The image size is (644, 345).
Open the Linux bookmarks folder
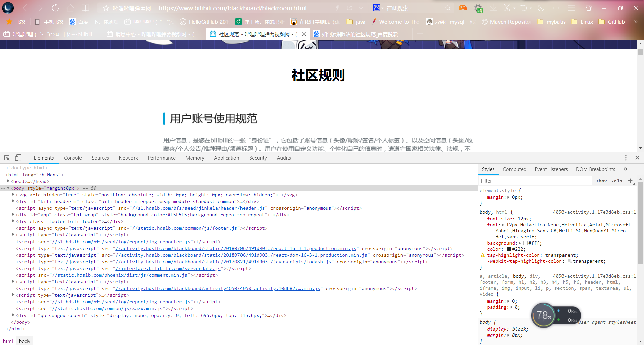pos(582,22)
